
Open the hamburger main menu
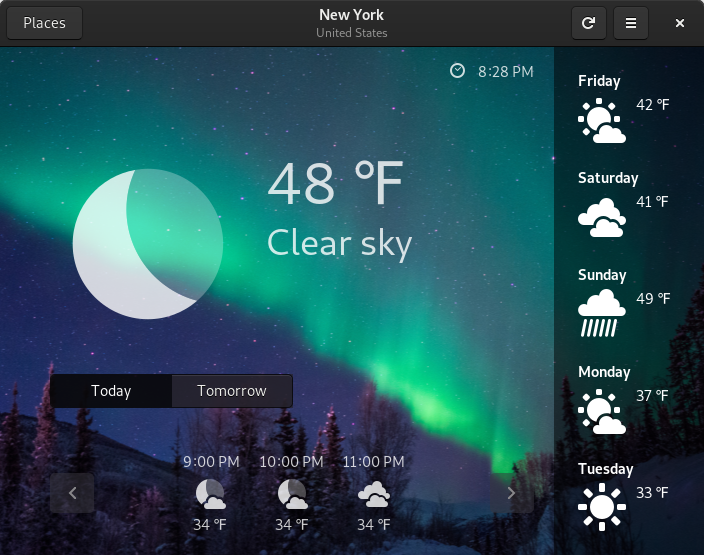(631, 23)
